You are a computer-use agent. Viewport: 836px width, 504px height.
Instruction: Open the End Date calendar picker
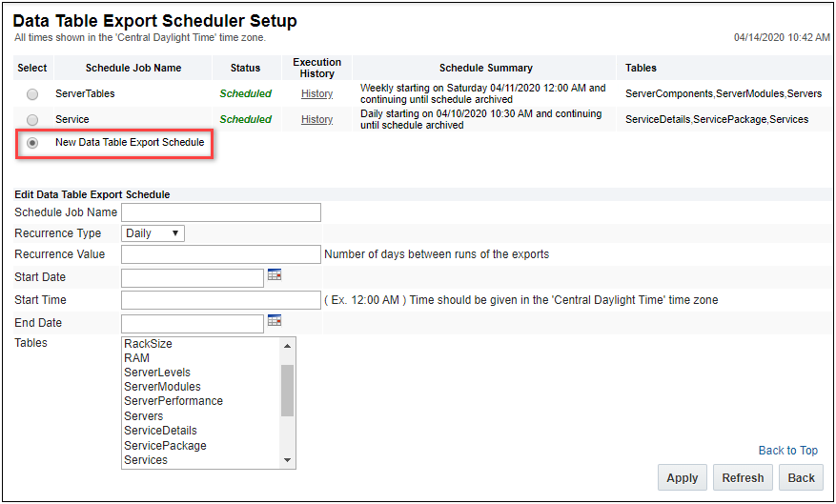[275, 321]
